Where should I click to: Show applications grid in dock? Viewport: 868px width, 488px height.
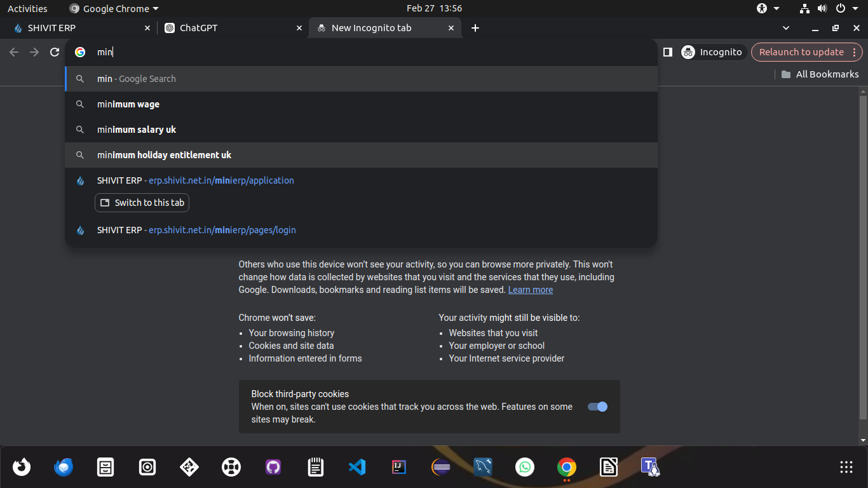(846, 468)
